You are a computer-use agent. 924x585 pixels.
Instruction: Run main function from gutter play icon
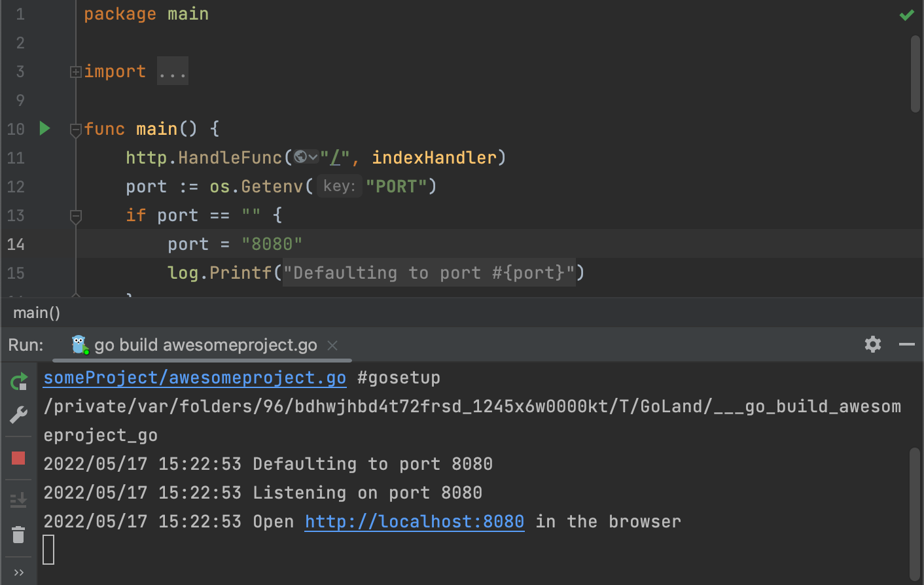44,128
